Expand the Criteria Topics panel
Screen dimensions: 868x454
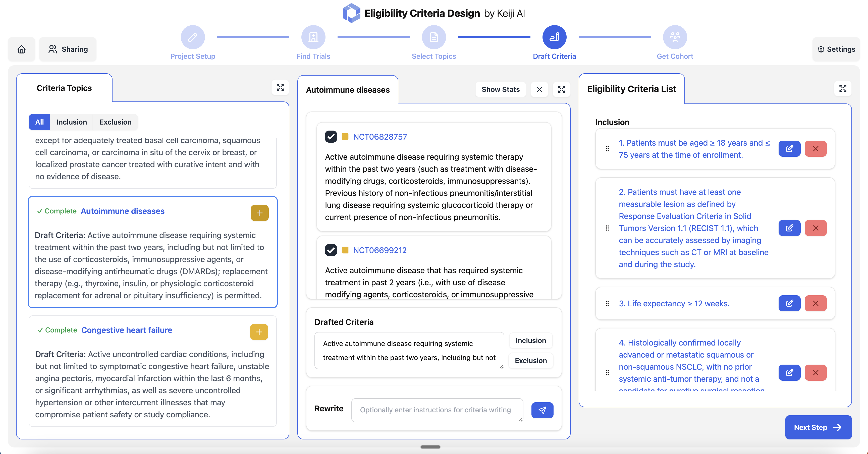[x=280, y=88]
